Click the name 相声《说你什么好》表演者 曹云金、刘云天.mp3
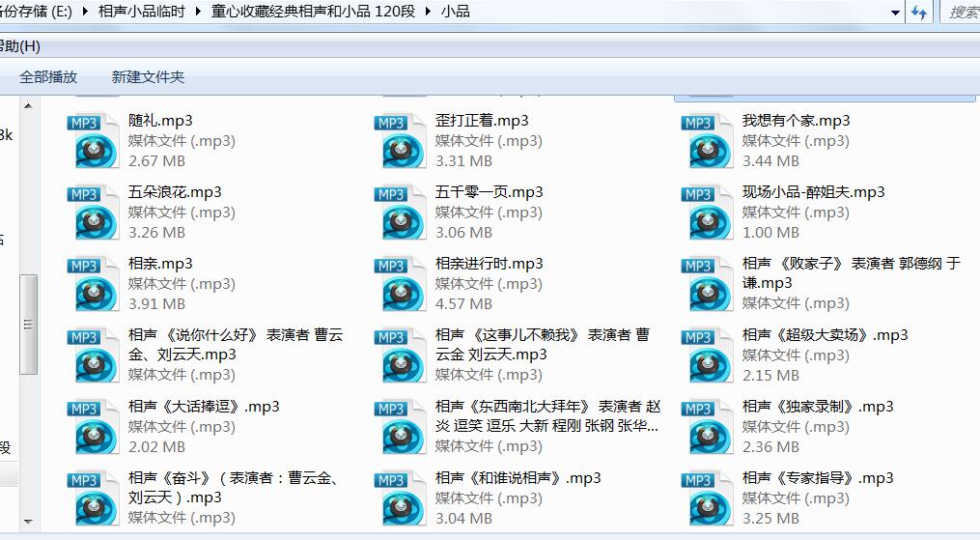 [x=236, y=344]
